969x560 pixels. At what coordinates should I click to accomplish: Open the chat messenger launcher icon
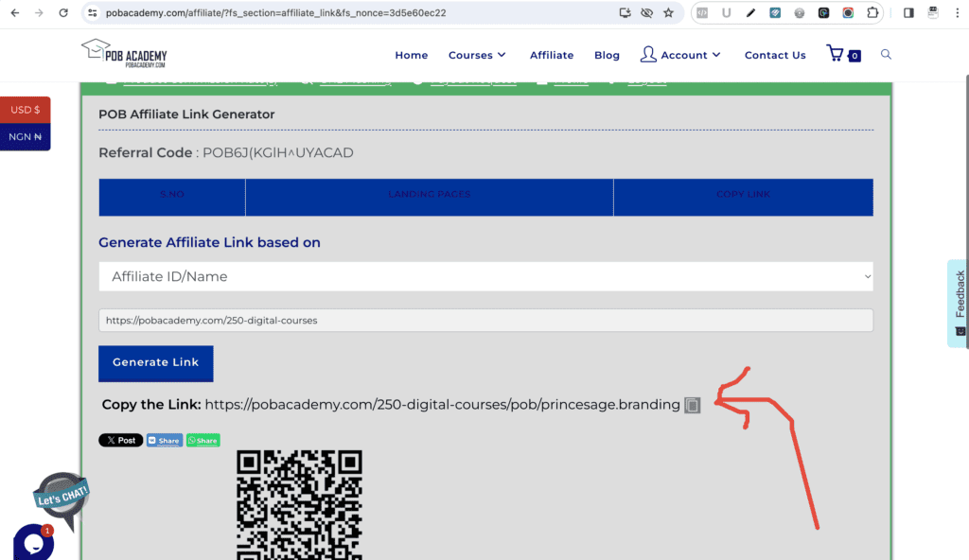click(x=33, y=543)
